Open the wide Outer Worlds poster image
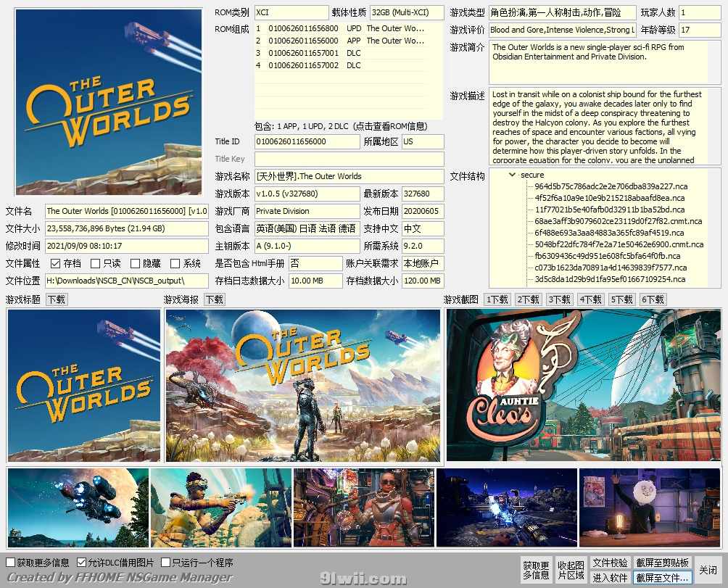The image size is (728, 588). click(x=303, y=386)
